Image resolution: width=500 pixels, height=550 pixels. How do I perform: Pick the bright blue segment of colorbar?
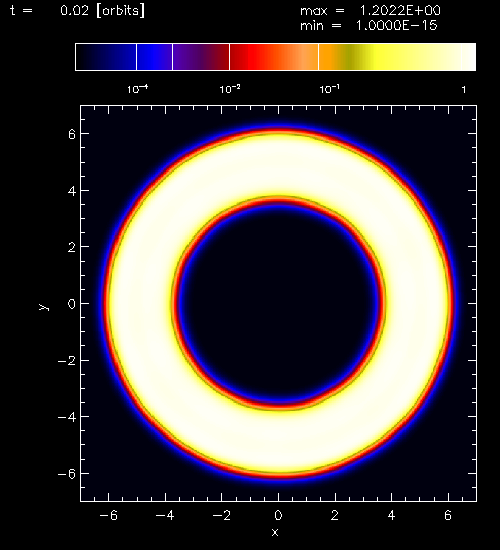154,57
